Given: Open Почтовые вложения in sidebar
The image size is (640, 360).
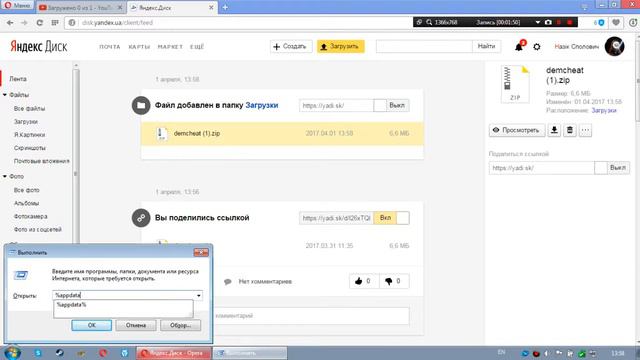Looking at the screenshot, I should pyautogui.click(x=42, y=161).
